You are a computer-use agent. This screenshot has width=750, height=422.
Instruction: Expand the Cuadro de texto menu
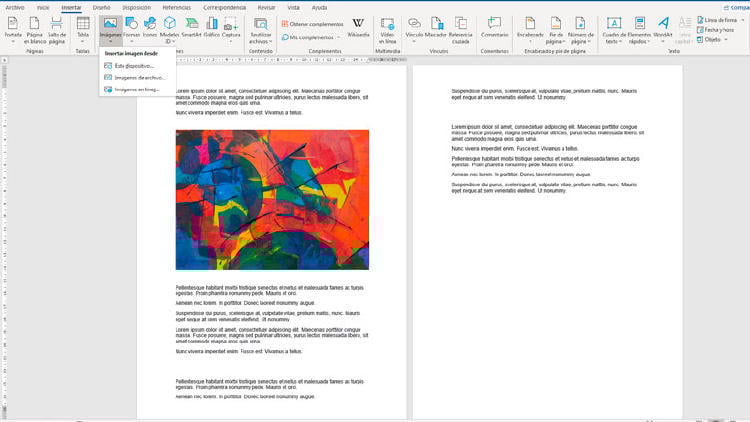tap(611, 29)
